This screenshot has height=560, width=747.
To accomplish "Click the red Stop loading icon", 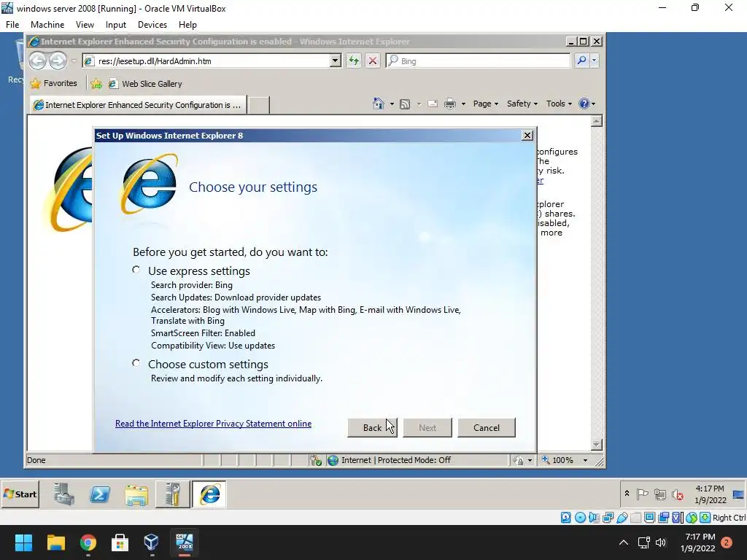I will (x=373, y=61).
